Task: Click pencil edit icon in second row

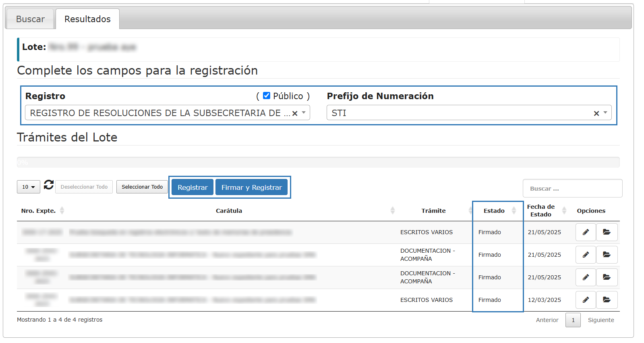Action: click(x=586, y=255)
